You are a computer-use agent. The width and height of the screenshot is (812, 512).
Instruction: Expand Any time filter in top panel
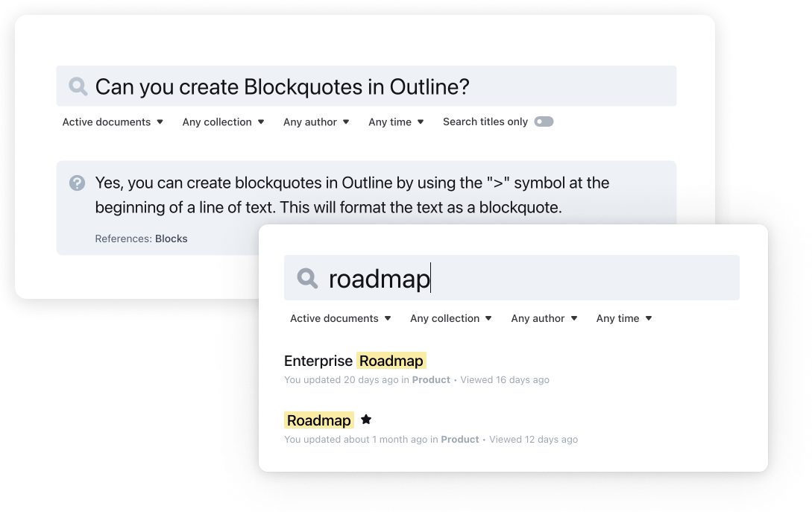[x=396, y=121]
